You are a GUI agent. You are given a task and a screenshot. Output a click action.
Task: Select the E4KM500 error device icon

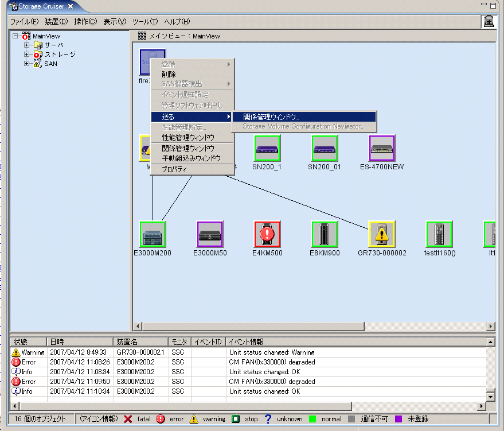pos(267,234)
